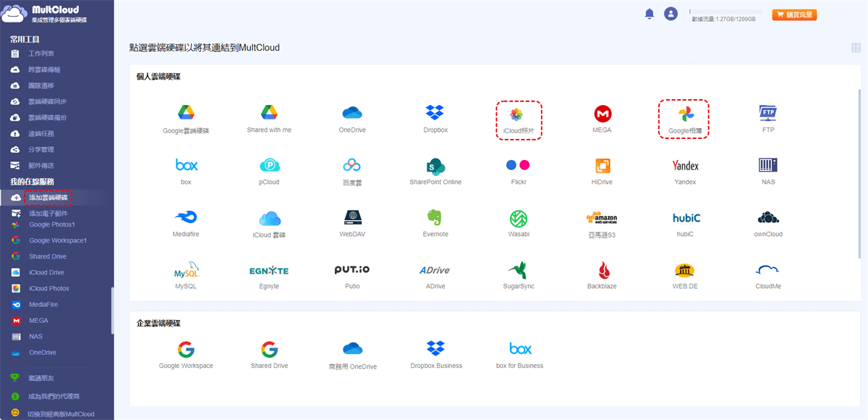The width and height of the screenshot is (868, 420).
Task: Toggle the cloud list view layout icon
Action: pyautogui.click(x=856, y=48)
